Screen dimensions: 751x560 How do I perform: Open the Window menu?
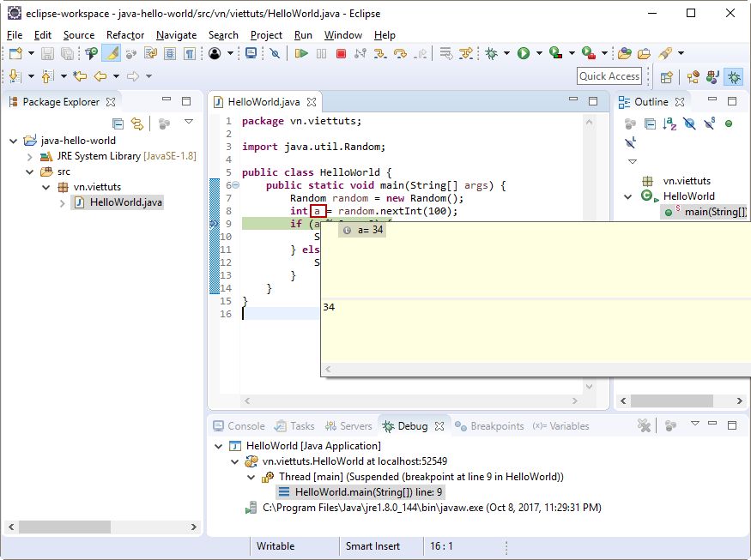click(x=343, y=35)
